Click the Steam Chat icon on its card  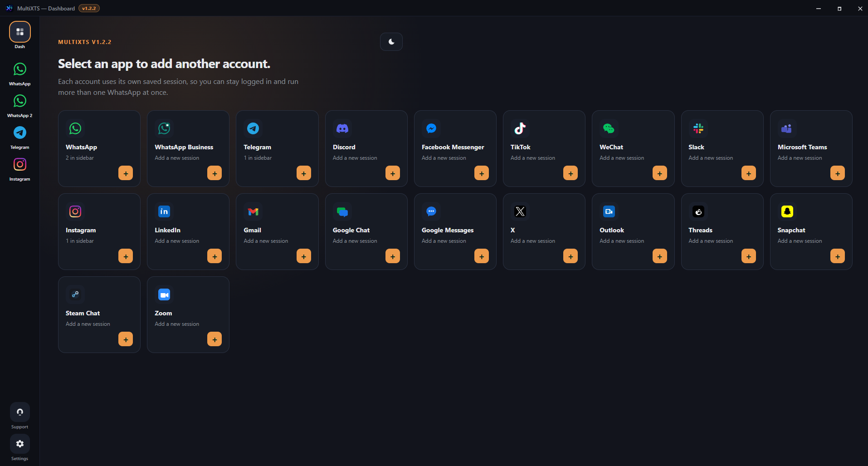75,294
